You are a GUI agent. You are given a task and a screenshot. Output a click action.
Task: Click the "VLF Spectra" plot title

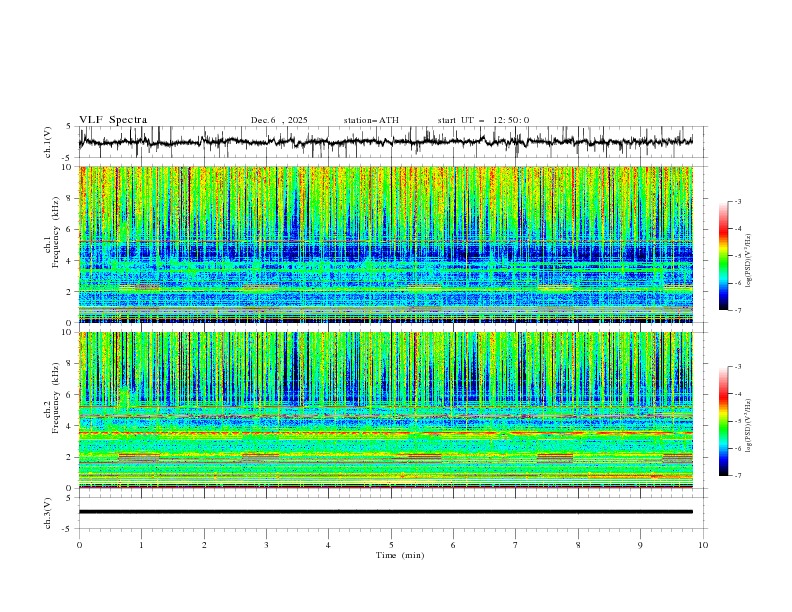click(113, 120)
